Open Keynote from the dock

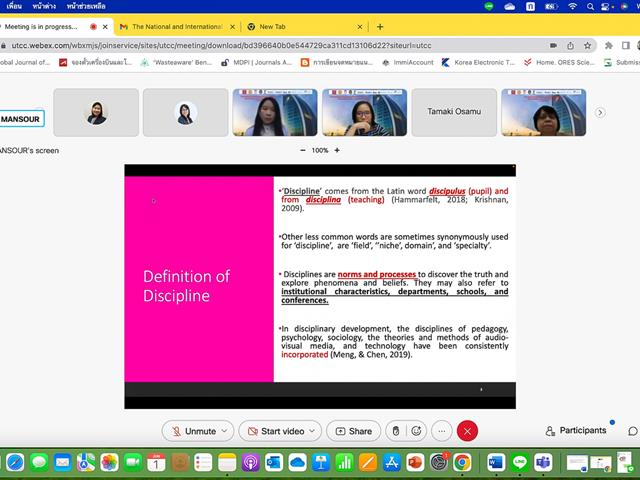tap(321, 462)
